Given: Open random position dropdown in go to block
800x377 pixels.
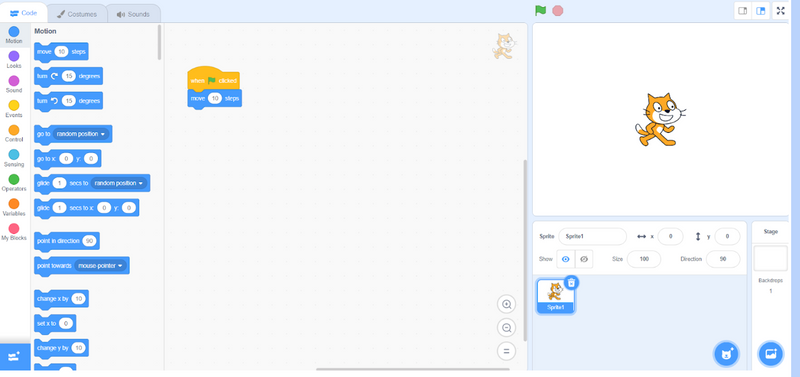Looking at the screenshot, I should coord(81,134).
